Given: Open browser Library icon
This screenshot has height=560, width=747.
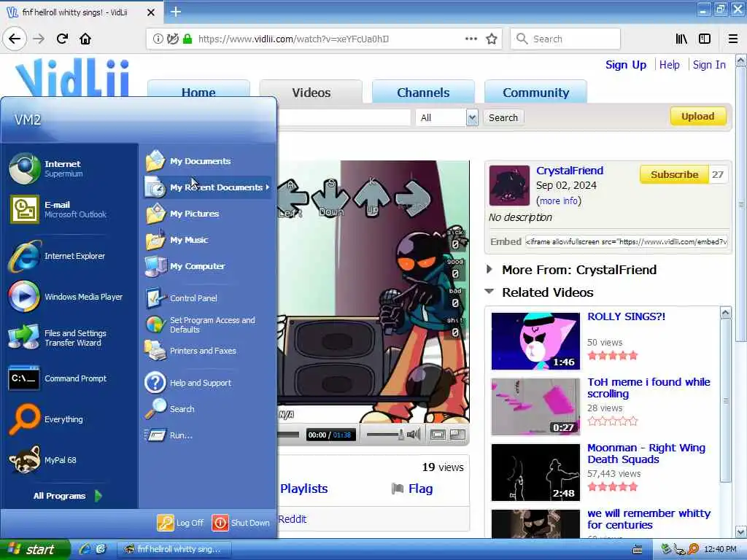Looking at the screenshot, I should pos(681,39).
